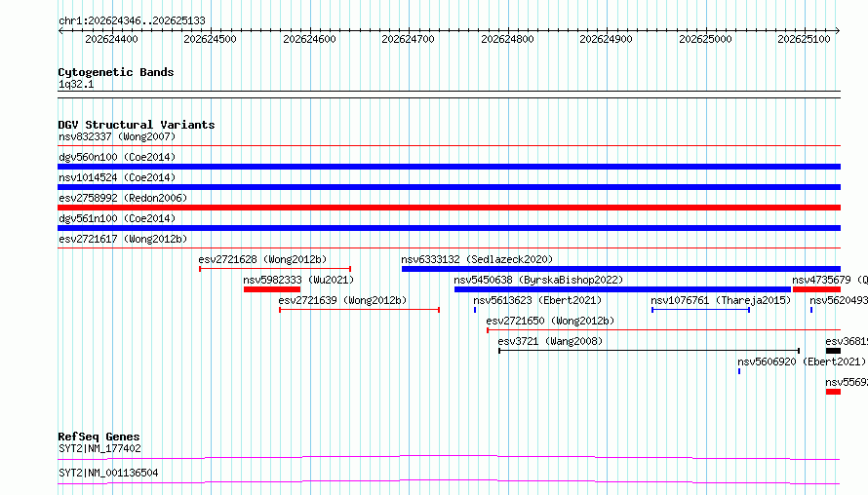Click the 202625100 ruler coordinate
The image size is (868, 495).
click(804, 39)
